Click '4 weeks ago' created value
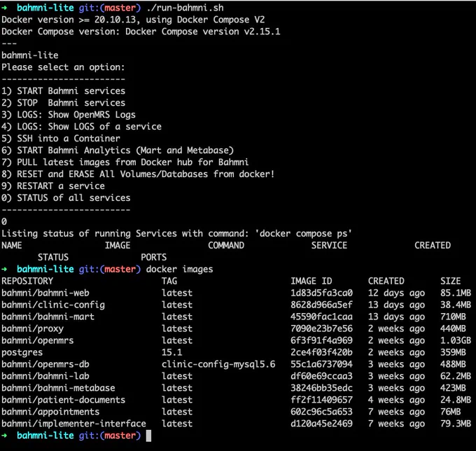The width and height of the screenshot is (476, 451). click(396, 400)
